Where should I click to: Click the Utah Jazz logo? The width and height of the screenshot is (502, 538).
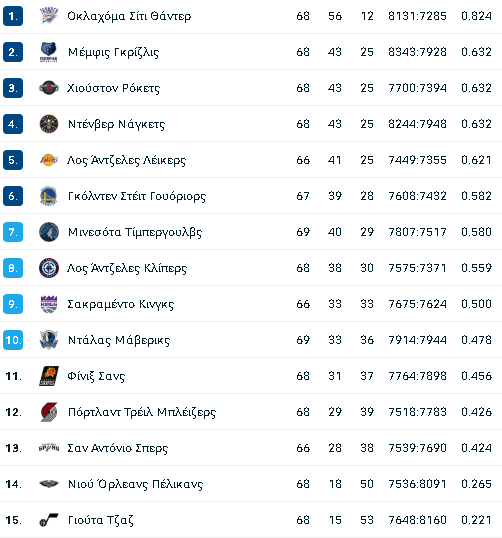(48, 520)
